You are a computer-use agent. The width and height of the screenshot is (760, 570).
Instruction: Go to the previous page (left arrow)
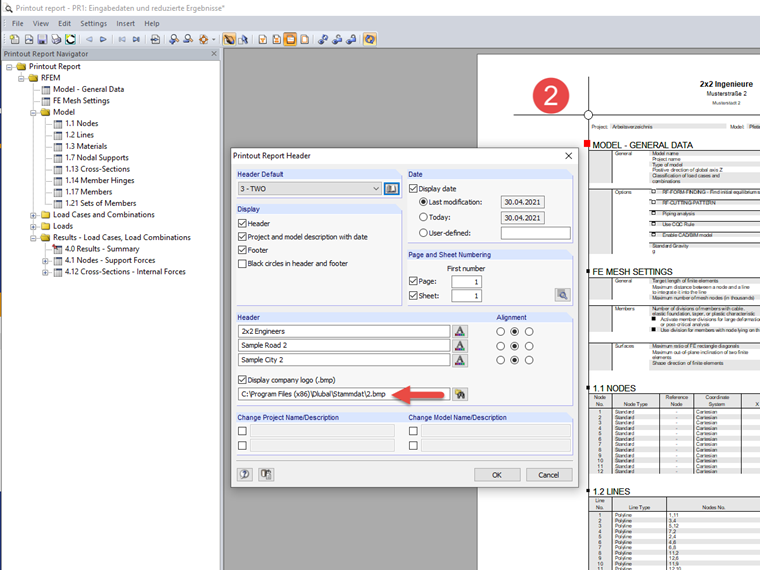[89, 39]
